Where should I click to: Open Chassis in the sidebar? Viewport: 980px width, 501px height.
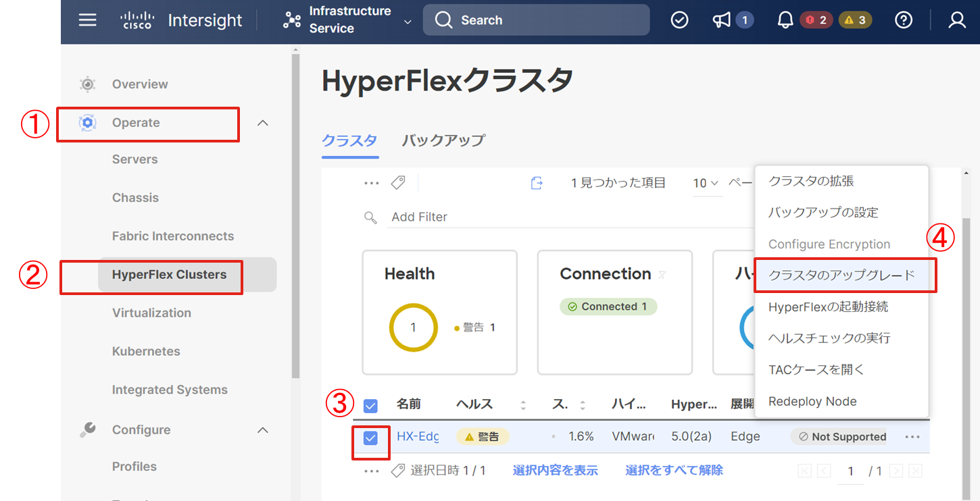tap(135, 198)
